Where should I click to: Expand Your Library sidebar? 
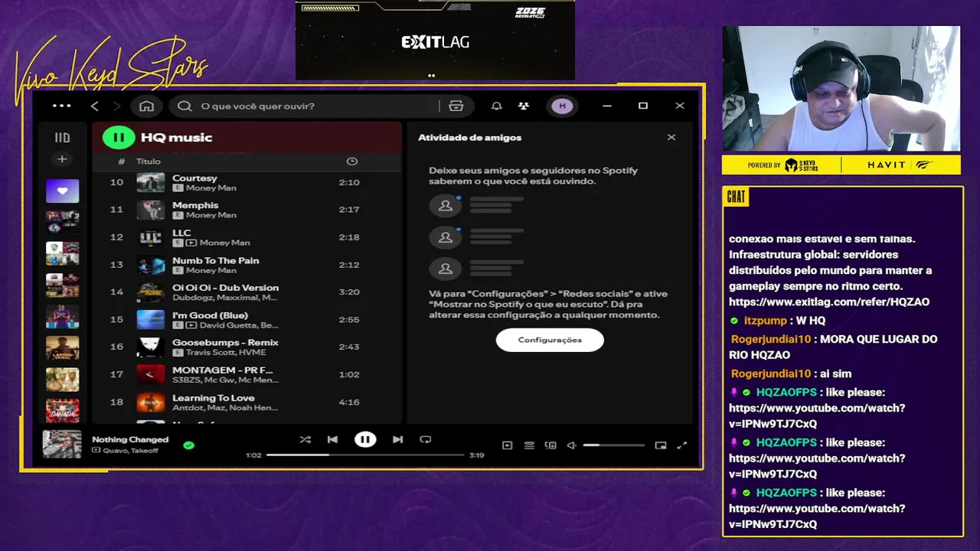(62, 138)
